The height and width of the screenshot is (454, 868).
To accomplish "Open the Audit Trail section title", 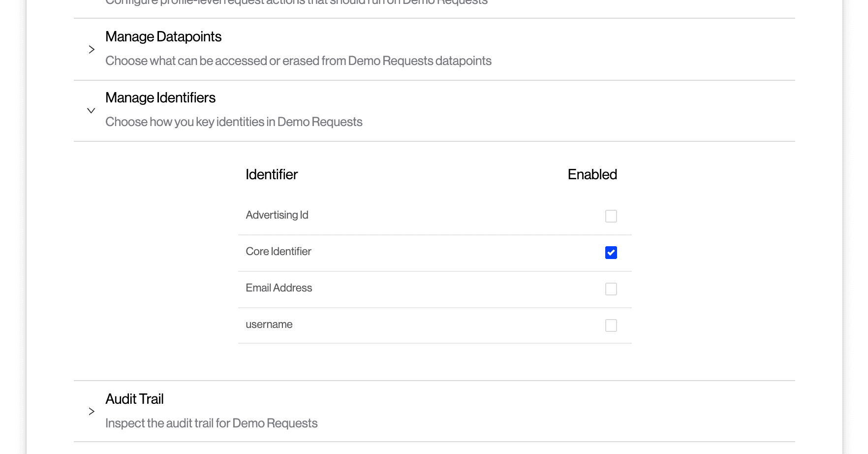I will (x=134, y=399).
